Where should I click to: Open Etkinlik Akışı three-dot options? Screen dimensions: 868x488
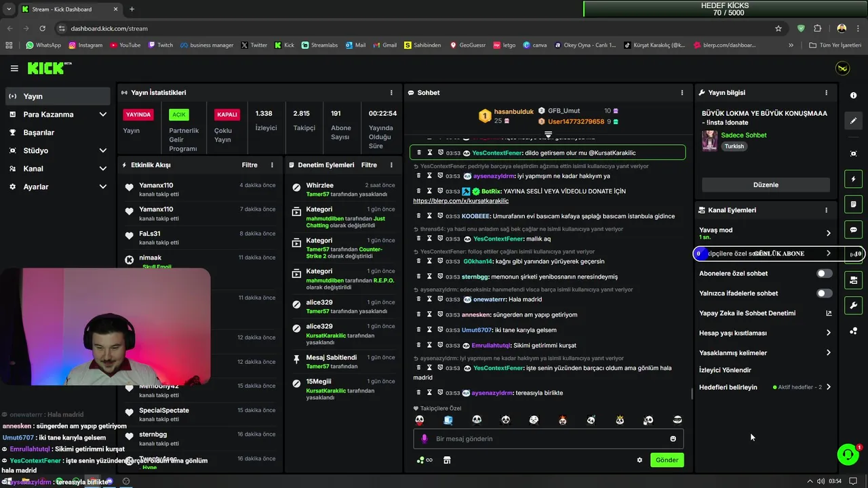point(272,165)
